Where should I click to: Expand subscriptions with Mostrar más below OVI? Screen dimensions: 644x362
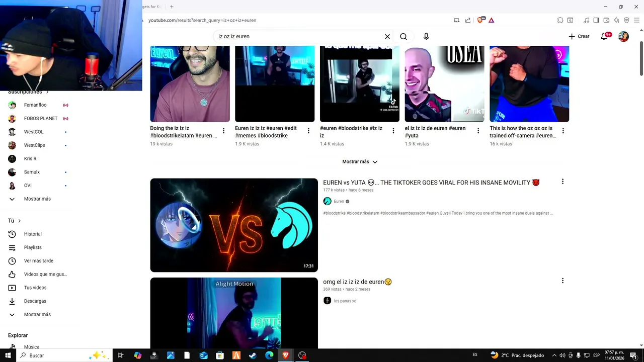click(38, 199)
